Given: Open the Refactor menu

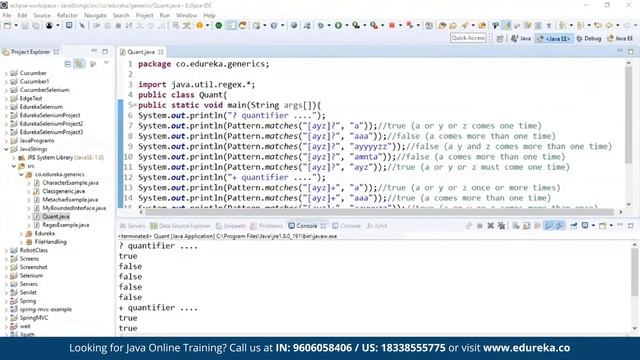Looking at the screenshot, I should click(x=67, y=15).
